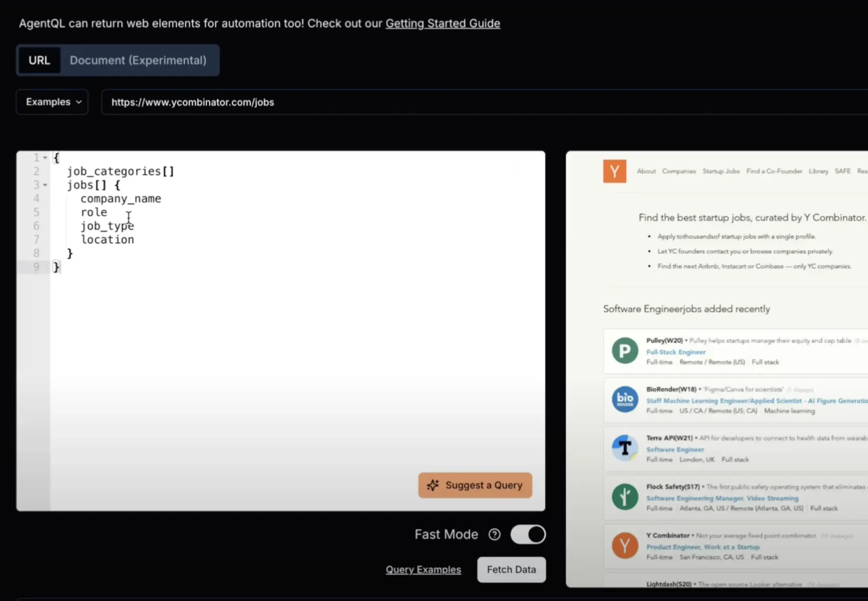Click the job_categories[] query line

tap(121, 172)
